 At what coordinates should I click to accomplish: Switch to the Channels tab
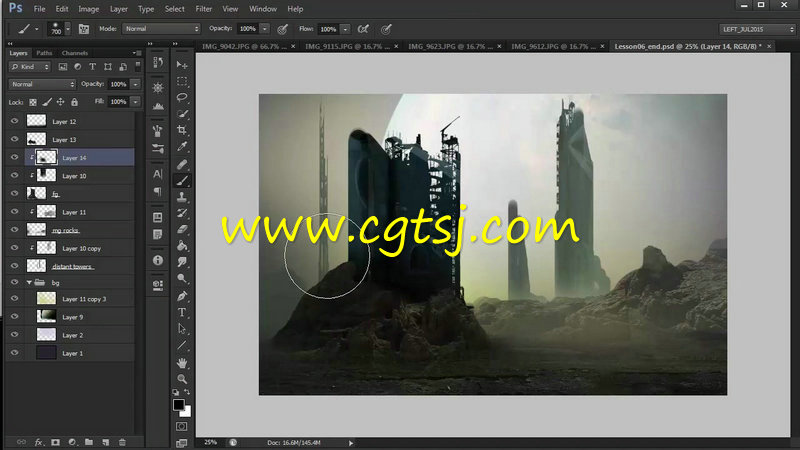pos(74,53)
